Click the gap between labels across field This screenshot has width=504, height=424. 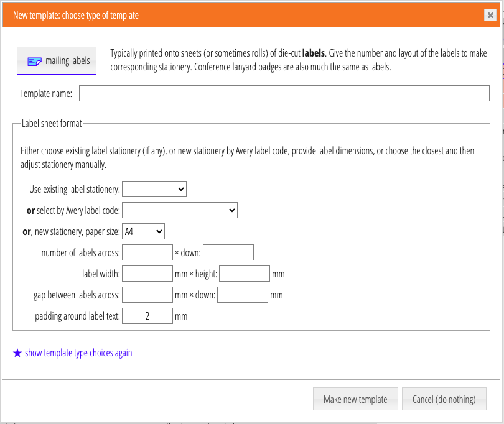pos(147,295)
